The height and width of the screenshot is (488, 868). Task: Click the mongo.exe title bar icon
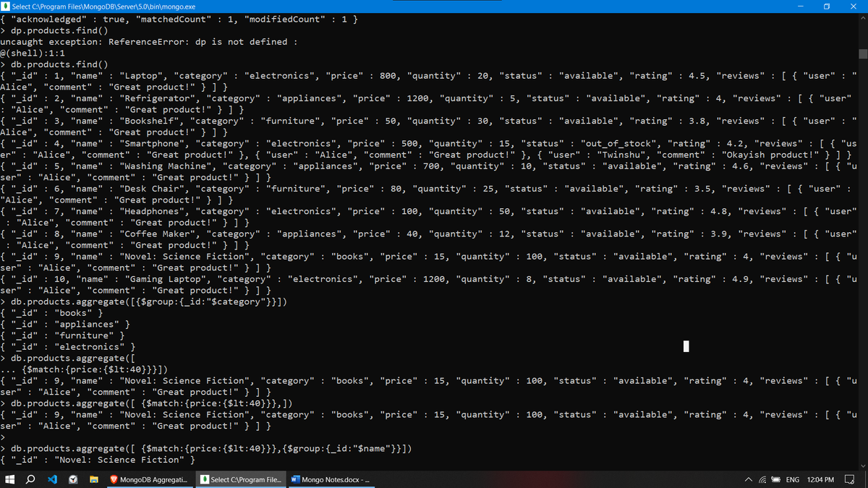(7, 6)
